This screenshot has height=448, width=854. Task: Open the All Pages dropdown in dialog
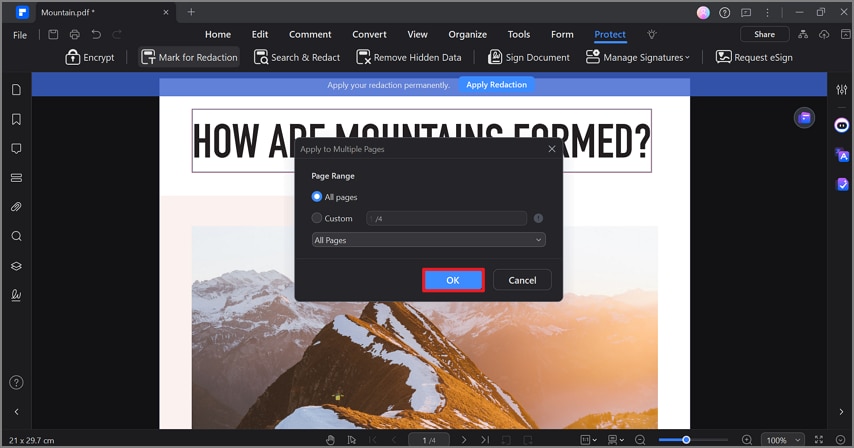point(429,240)
